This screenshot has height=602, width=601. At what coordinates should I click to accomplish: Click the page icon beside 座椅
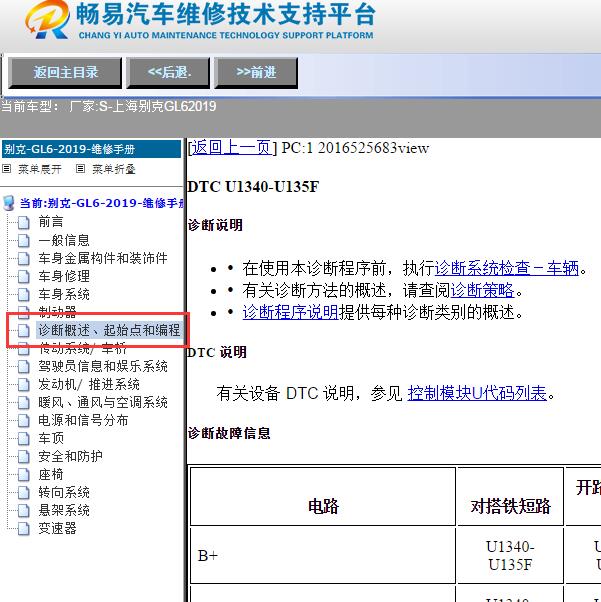[24, 475]
